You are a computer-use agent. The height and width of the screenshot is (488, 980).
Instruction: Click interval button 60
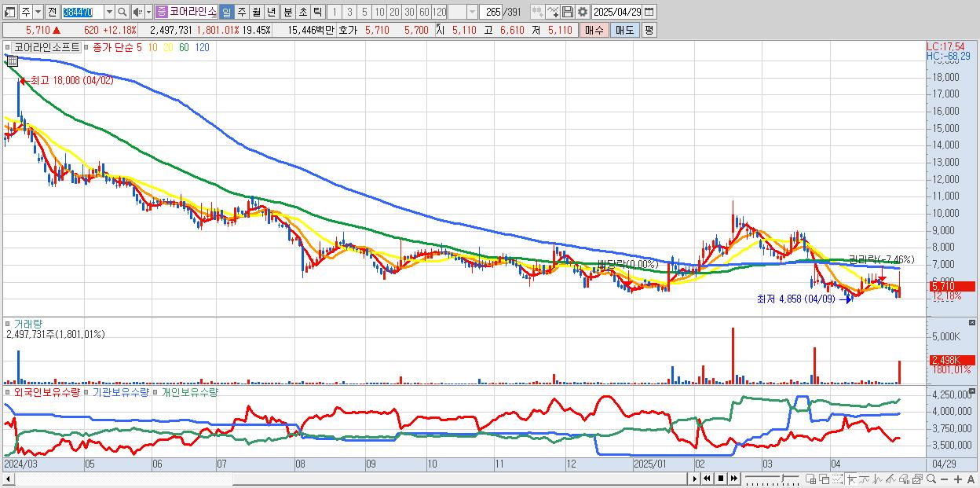tap(424, 13)
